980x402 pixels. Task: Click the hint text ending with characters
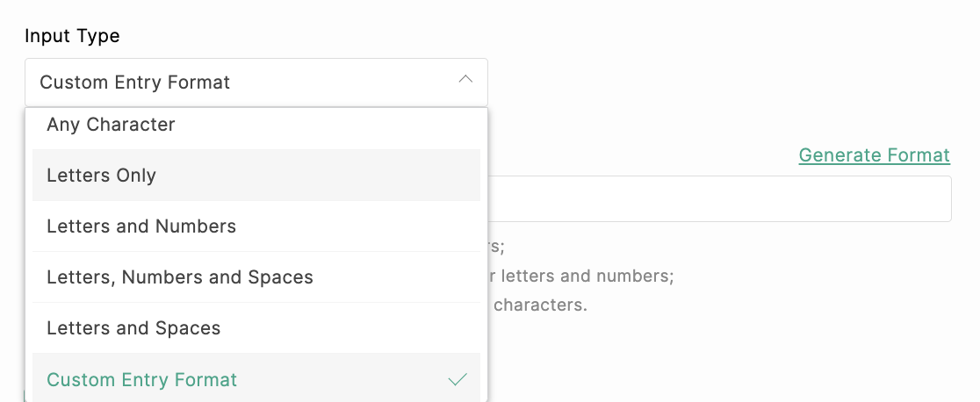(539, 305)
